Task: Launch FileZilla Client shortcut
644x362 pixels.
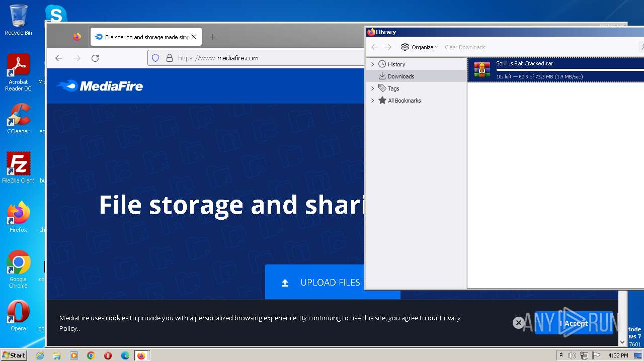Action: point(18,168)
